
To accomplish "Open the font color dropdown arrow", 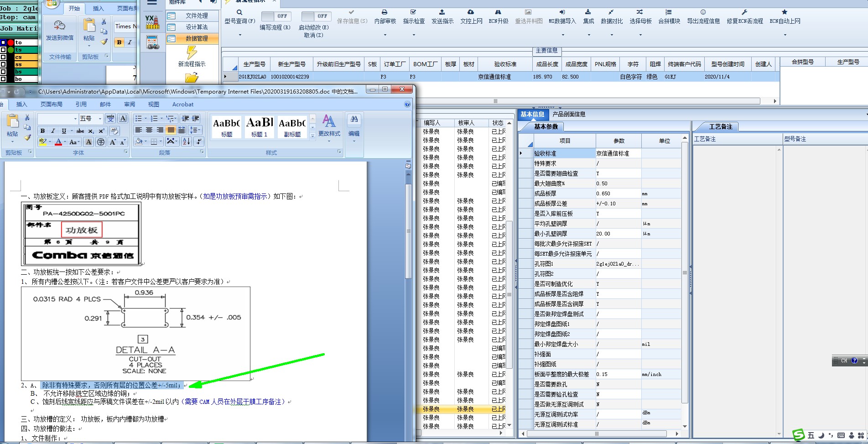I will click(65, 142).
